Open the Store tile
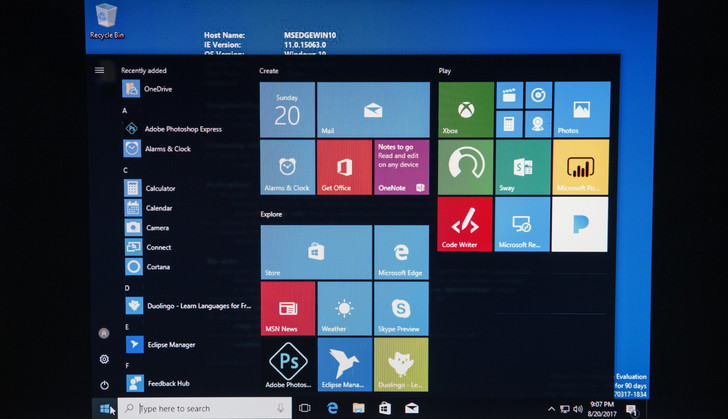The width and height of the screenshot is (728, 419). [x=315, y=252]
